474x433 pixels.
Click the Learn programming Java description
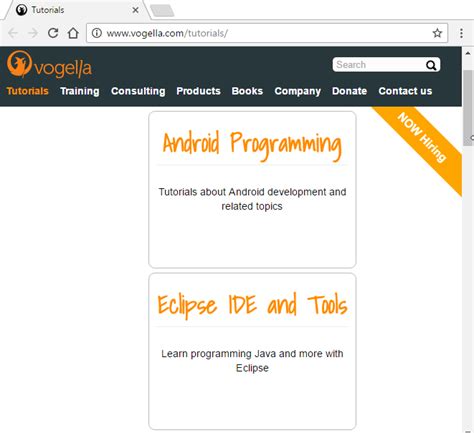coord(252,361)
